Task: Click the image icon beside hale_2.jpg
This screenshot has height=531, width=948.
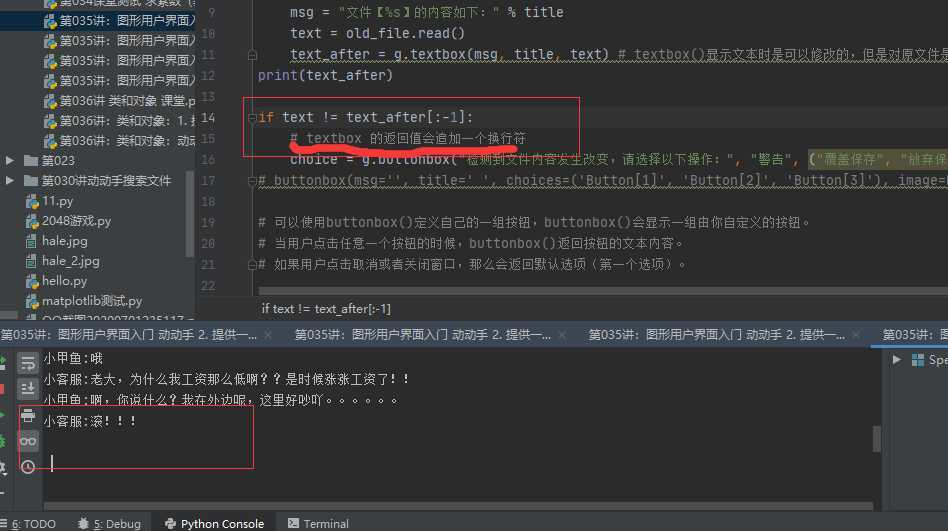Action: coord(31,261)
